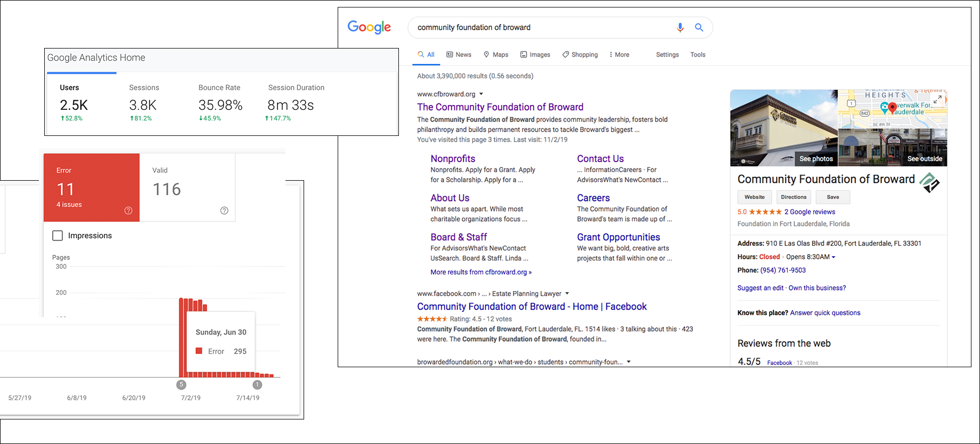Select the All search tab
Image resolution: width=980 pixels, height=444 pixels.
tap(426, 55)
